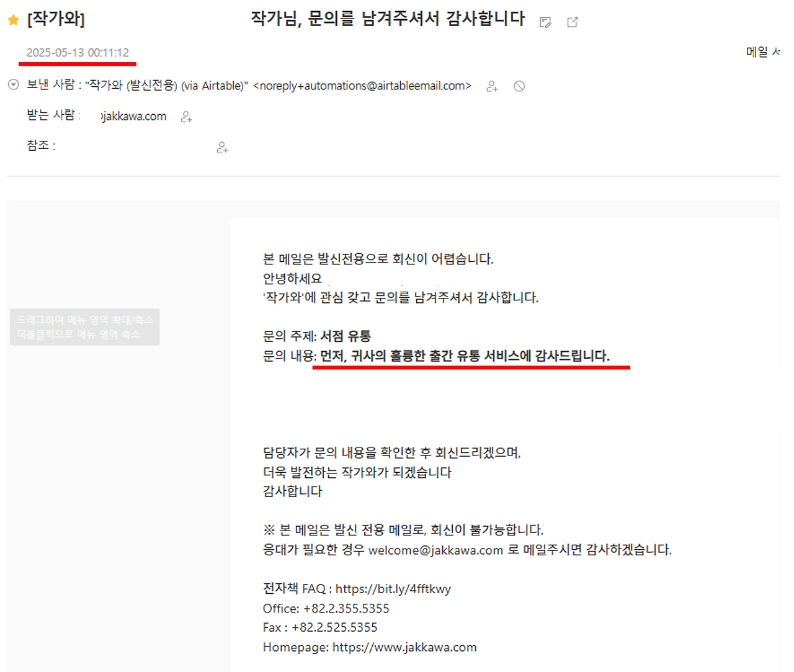Click the empty 참조 recipient field
This screenshot has height=672, width=794.
click(124, 148)
